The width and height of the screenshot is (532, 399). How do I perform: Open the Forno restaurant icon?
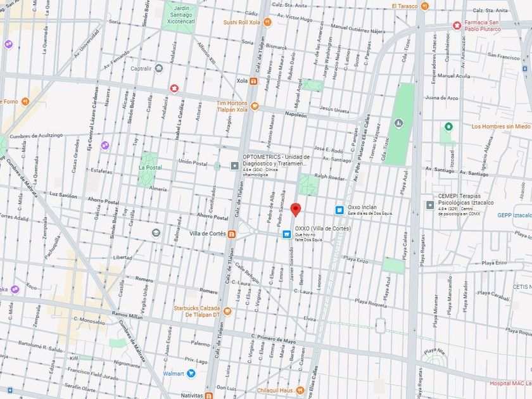[25, 101]
